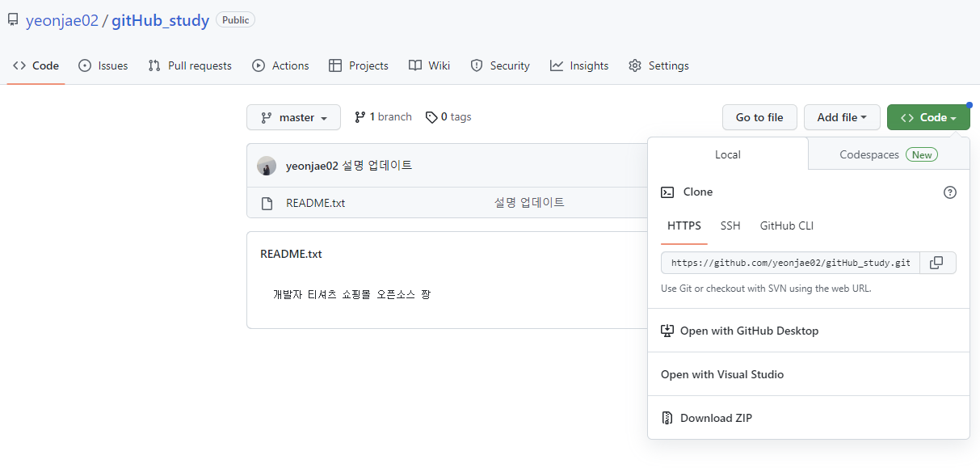Click the Projects table icon

click(x=335, y=65)
